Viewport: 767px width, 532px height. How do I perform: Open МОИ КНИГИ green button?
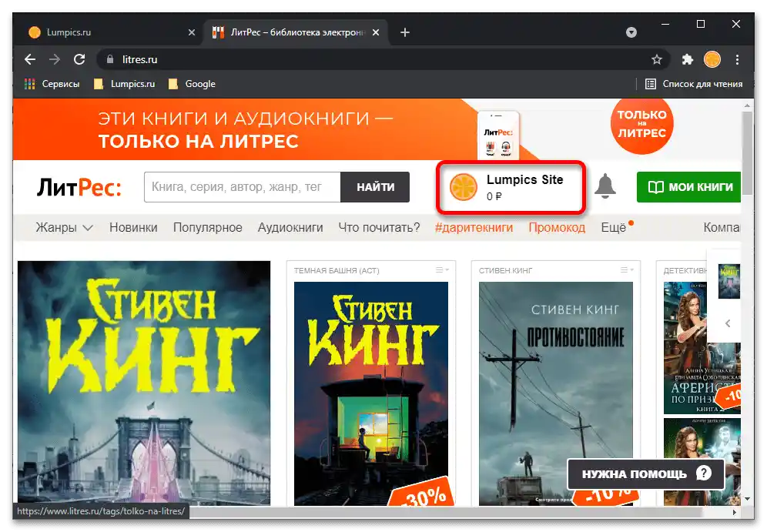(x=688, y=187)
